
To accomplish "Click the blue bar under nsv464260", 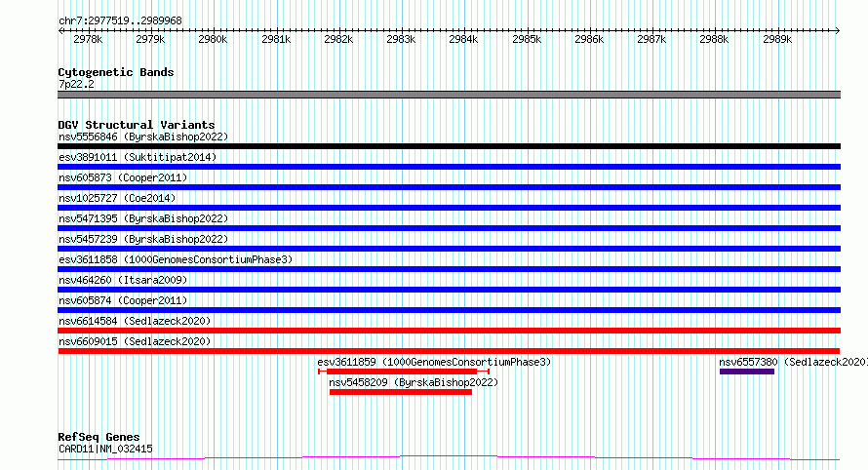I will click(x=449, y=290).
